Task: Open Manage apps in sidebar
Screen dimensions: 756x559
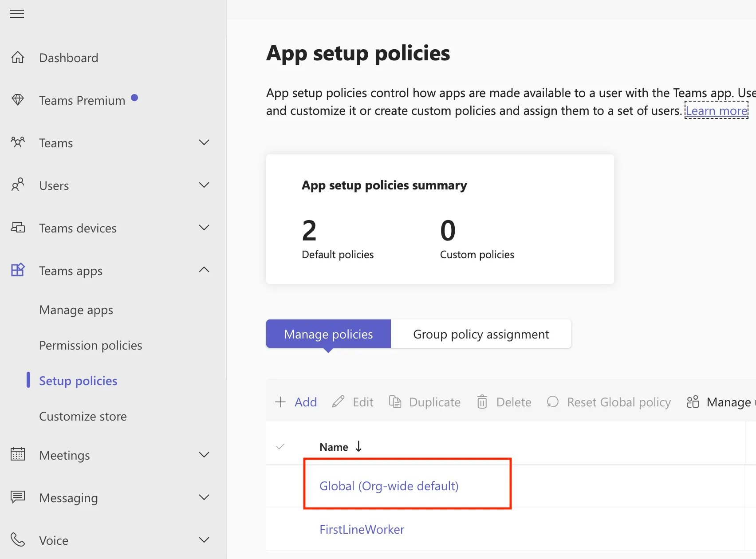Action: pyautogui.click(x=76, y=310)
